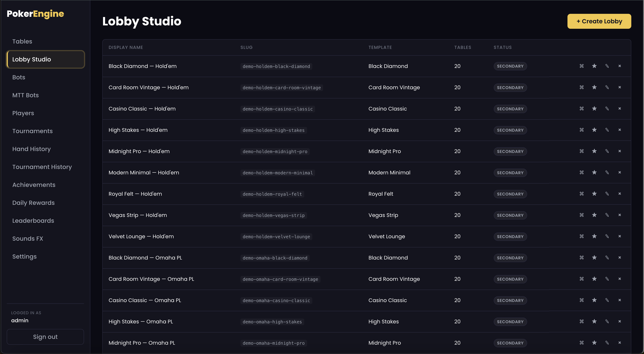Click command-symbol icon for High Stakes — Omaha PL
Screen dimensions: 644x354
tap(581, 321)
